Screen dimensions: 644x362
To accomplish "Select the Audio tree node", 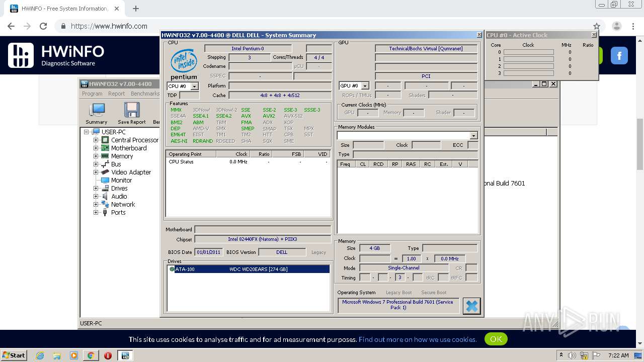I will [119, 196].
